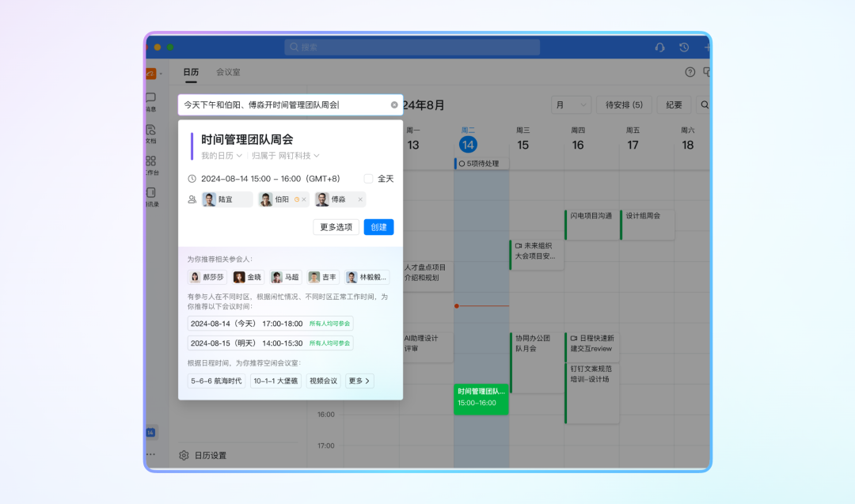This screenshot has height=504, width=855.
Task: Add recommended attendee 郝莎莎
Action: click(x=207, y=278)
